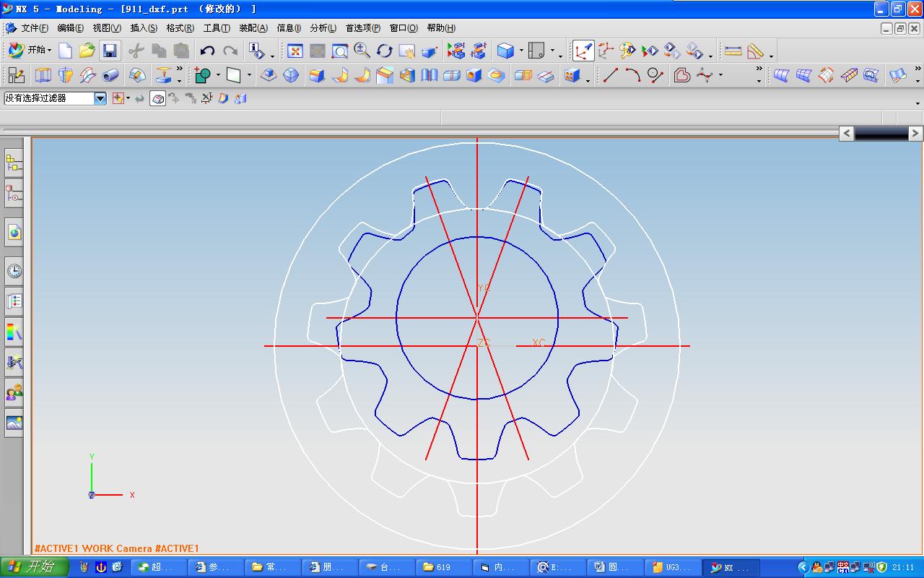Open the History clock sidebar tab
This screenshot has width=924, height=578.
pyautogui.click(x=14, y=271)
